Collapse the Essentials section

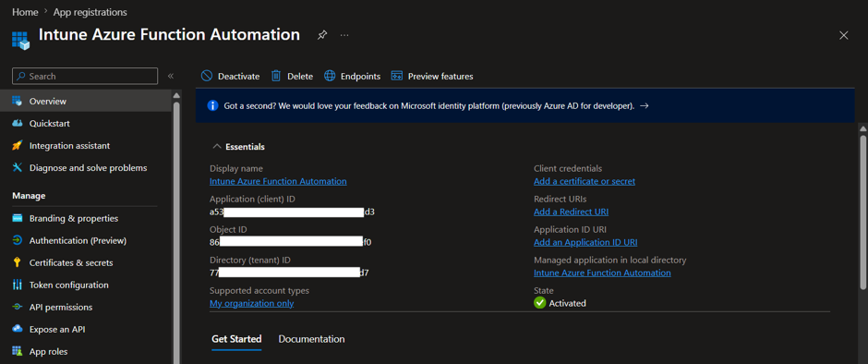point(216,147)
